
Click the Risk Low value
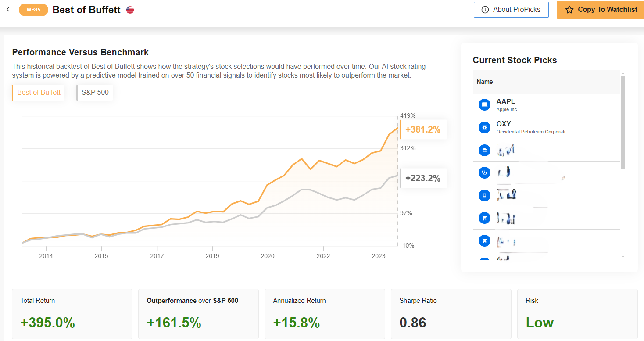click(x=540, y=323)
